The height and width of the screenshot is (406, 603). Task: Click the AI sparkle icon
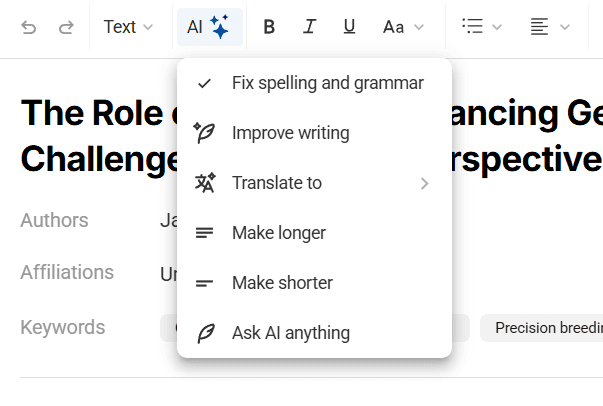pyautogui.click(x=220, y=27)
